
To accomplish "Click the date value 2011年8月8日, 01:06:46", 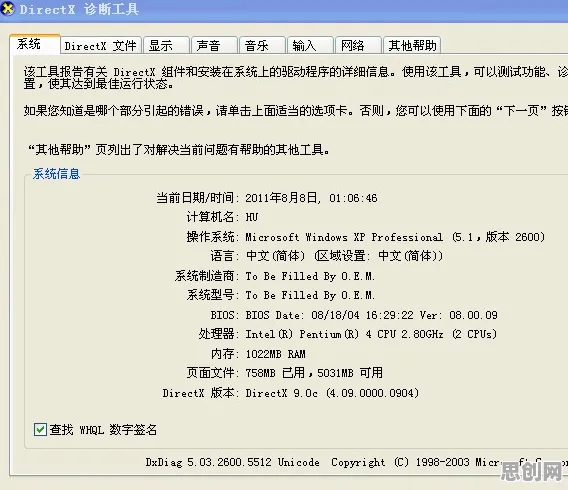I will 311,198.
